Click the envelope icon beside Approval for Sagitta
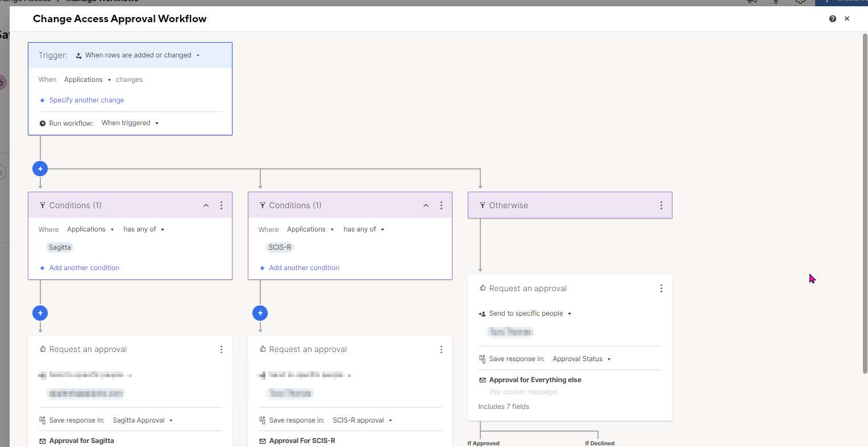868x447 pixels. pos(43,441)
